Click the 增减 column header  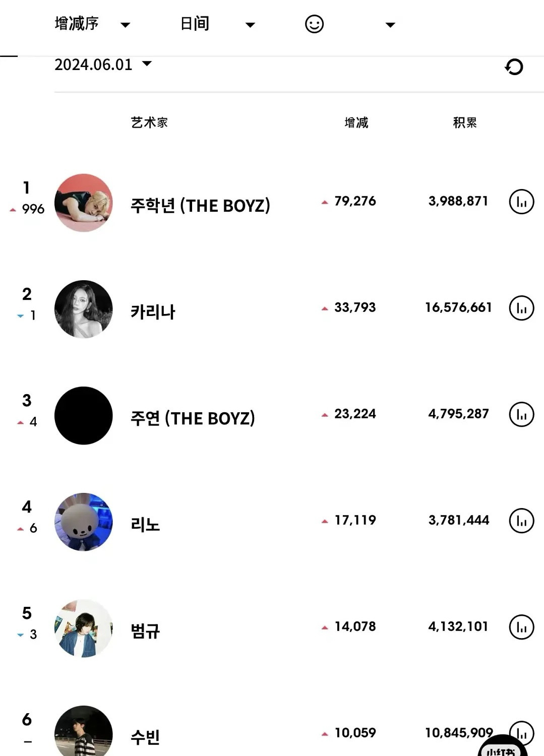pyautogui.click(x=356, y=122)
